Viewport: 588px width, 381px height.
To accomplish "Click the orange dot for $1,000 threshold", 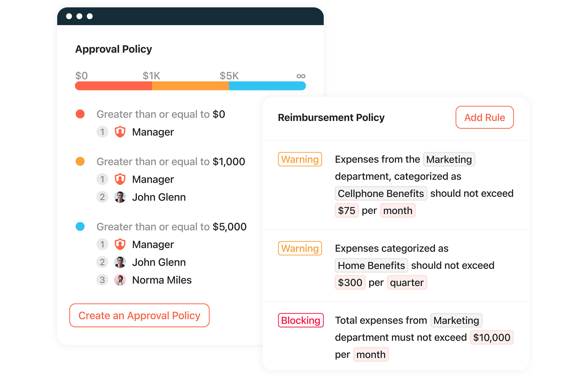I will (80, 161).
